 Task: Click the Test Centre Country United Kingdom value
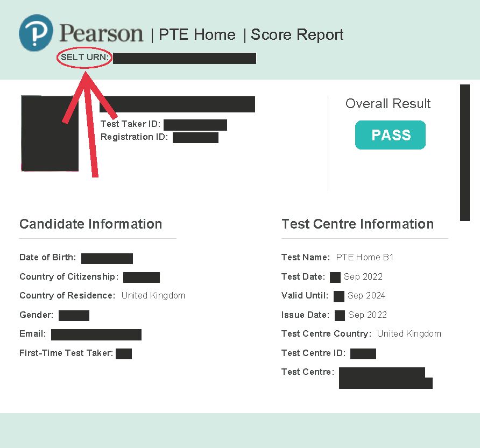click(409, 333)
